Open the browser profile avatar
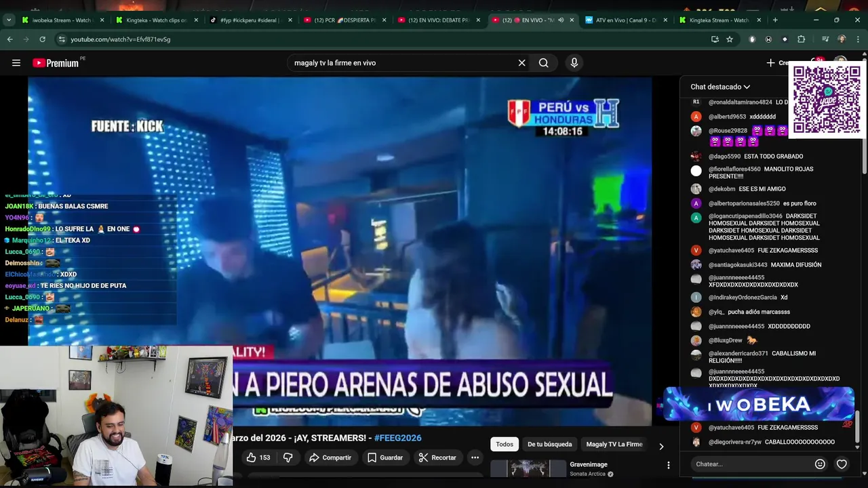 [x=842, y=39]
